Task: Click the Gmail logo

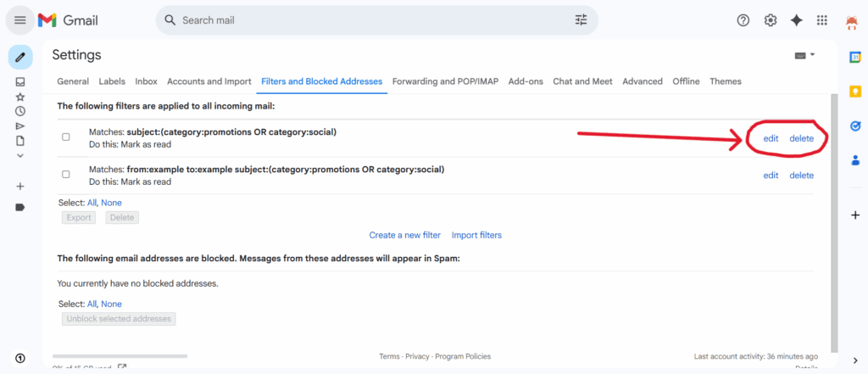Action: coord(68,20)
